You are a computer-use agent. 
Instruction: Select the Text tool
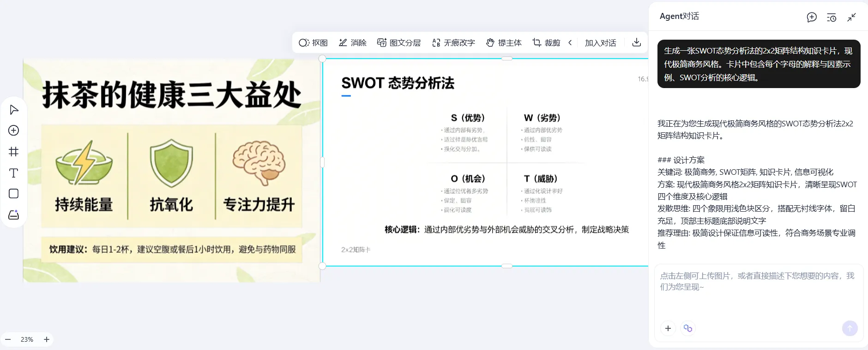[x=14, y=173]
